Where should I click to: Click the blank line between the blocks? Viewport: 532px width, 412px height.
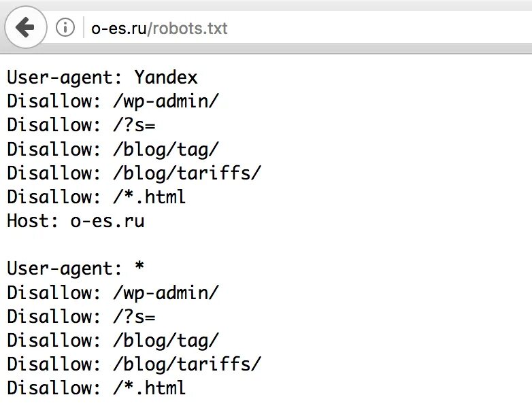(x=136, y=245)
